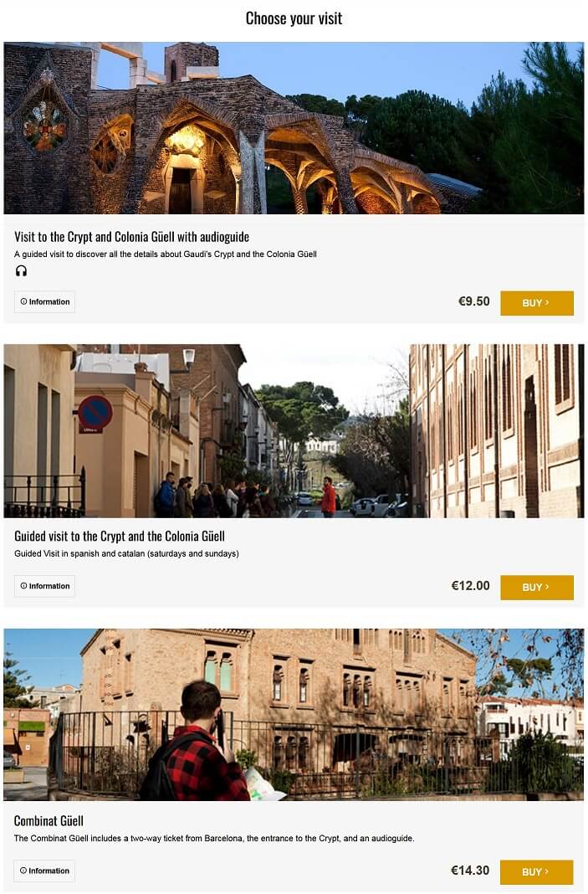Click the chevron arrow on the €12.00 BUY button
Viewport: 588px width, 894px height.
click(x=548, y=587)
